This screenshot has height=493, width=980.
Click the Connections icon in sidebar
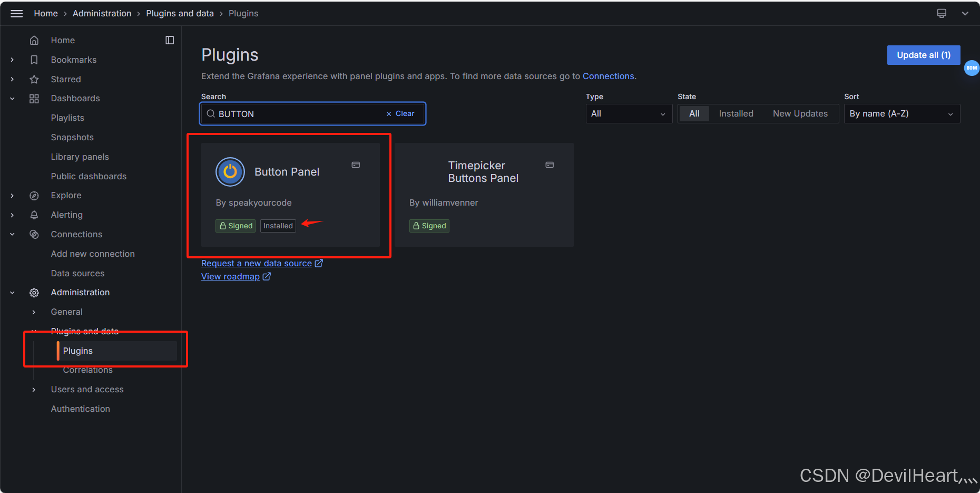pos(34,234)
